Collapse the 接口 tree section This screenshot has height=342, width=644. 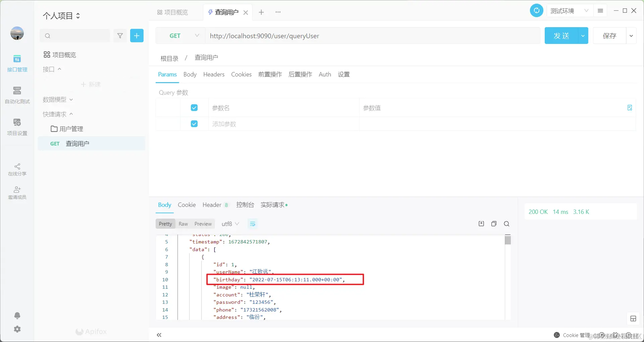point(52,69)
